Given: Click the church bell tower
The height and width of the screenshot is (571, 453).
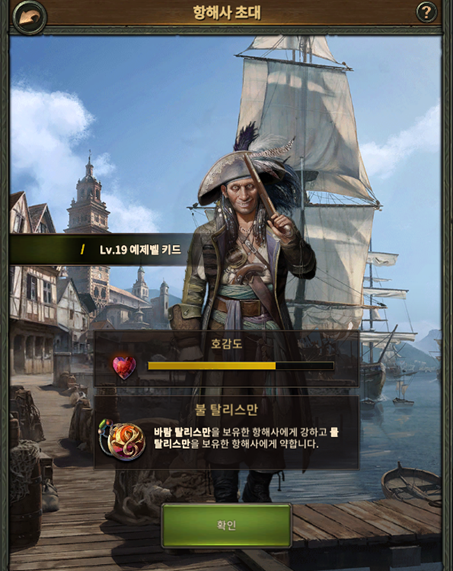Looking at the screenshot, I should pos(88,197).
